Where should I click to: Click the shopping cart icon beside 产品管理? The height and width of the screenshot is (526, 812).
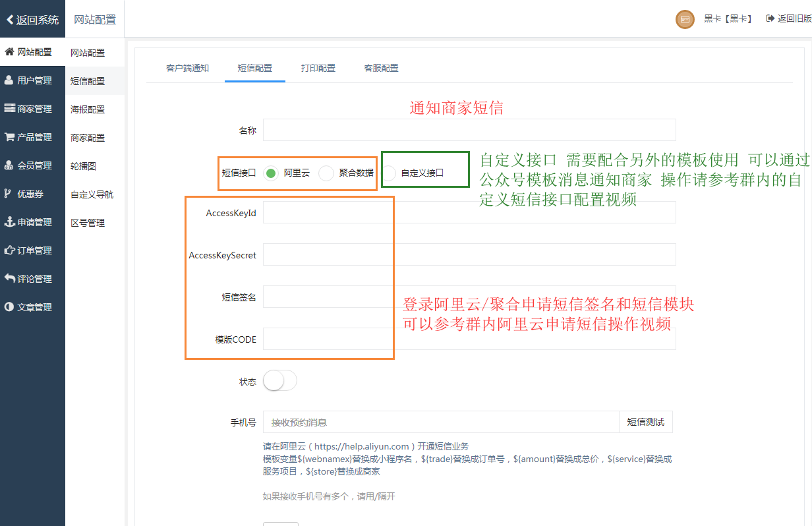(x=9, y=136)
